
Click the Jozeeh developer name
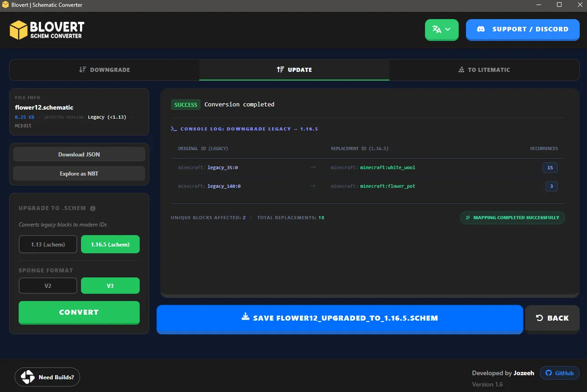tap(524, 373)
